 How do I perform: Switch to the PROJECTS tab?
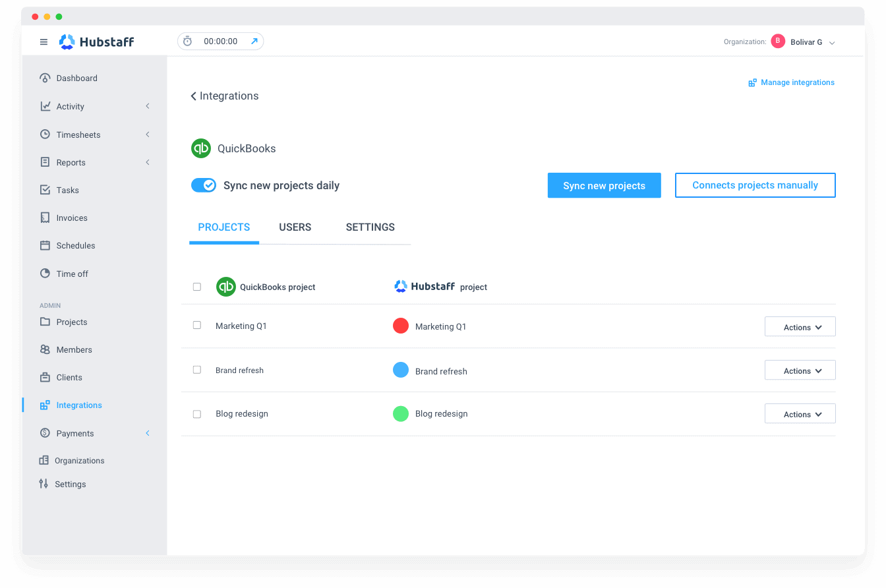[x=224, y=227]
